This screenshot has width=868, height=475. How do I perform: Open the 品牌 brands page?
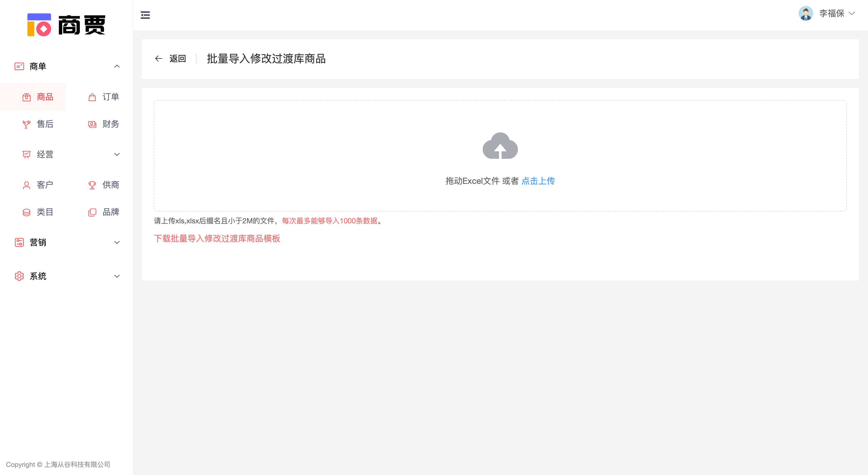tap(104, 212)
